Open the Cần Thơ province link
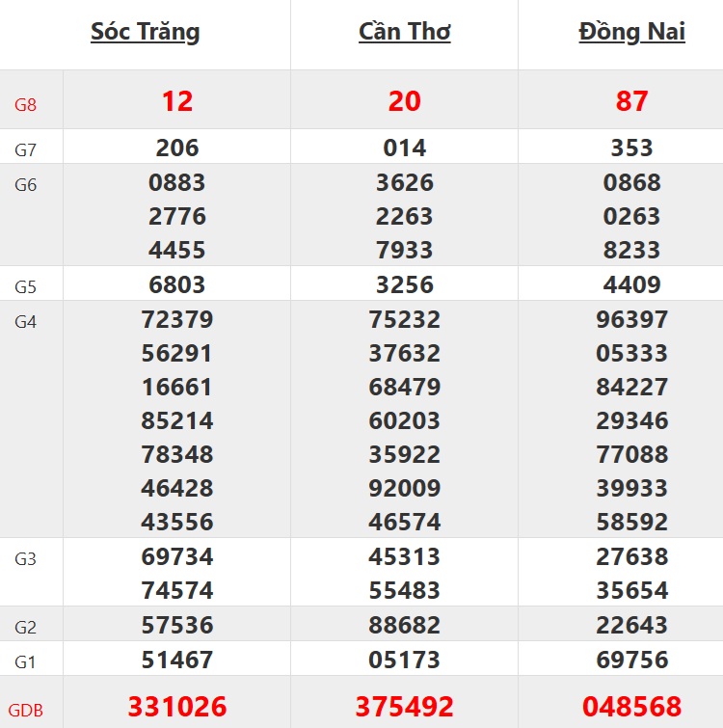The width and height of the screenshot is (723, 728). click(405, 32)
